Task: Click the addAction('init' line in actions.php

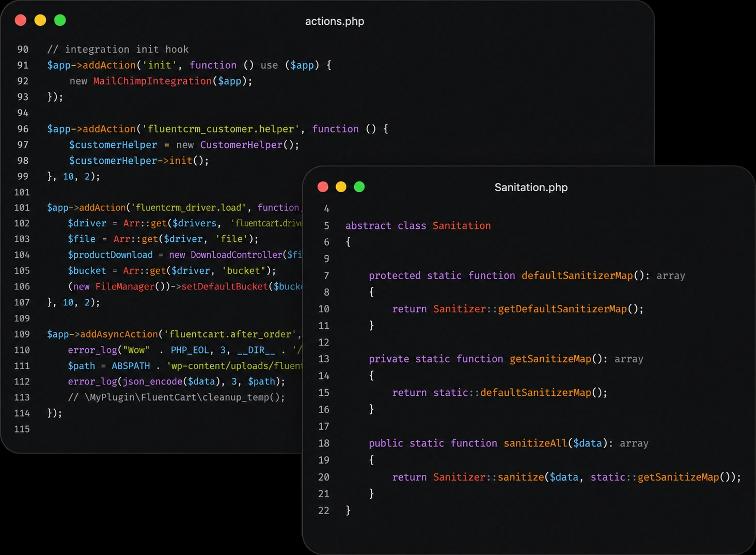Action: [189, 65]
